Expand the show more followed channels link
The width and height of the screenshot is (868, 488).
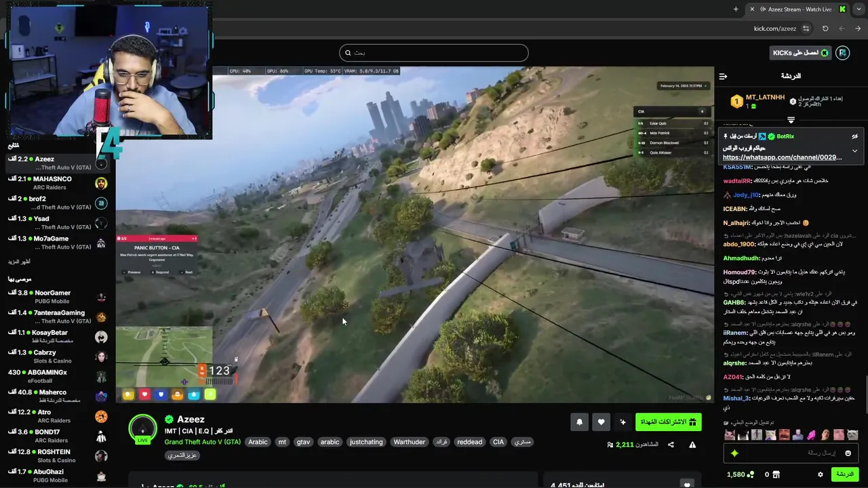(x=19, y=262)
